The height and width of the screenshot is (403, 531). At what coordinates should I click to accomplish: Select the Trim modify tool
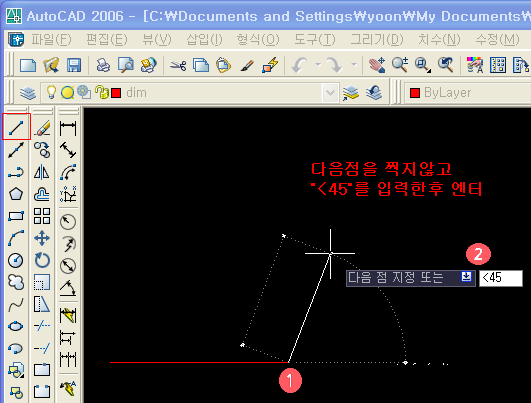(x=42, y=326)
